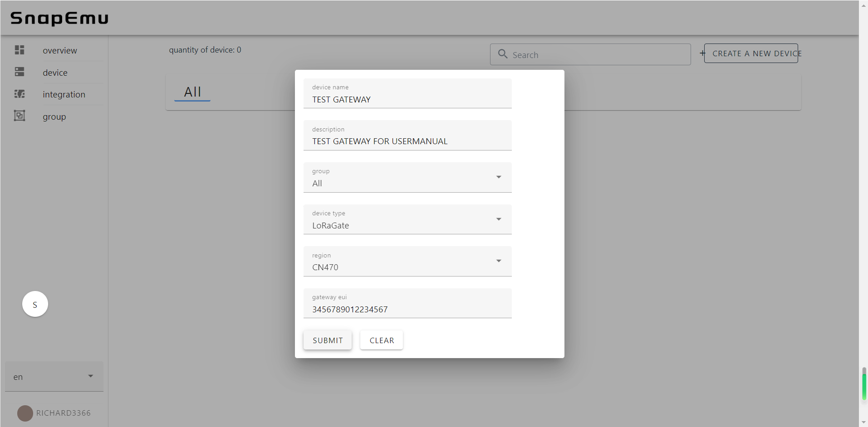
Task: Click the group sidebar icon
Action: [x=20, y=116]
